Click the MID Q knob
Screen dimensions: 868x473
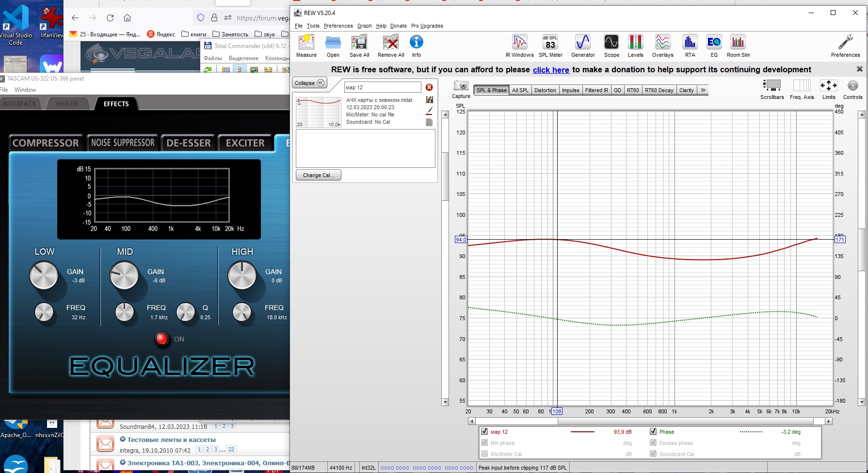click(185, 312)
